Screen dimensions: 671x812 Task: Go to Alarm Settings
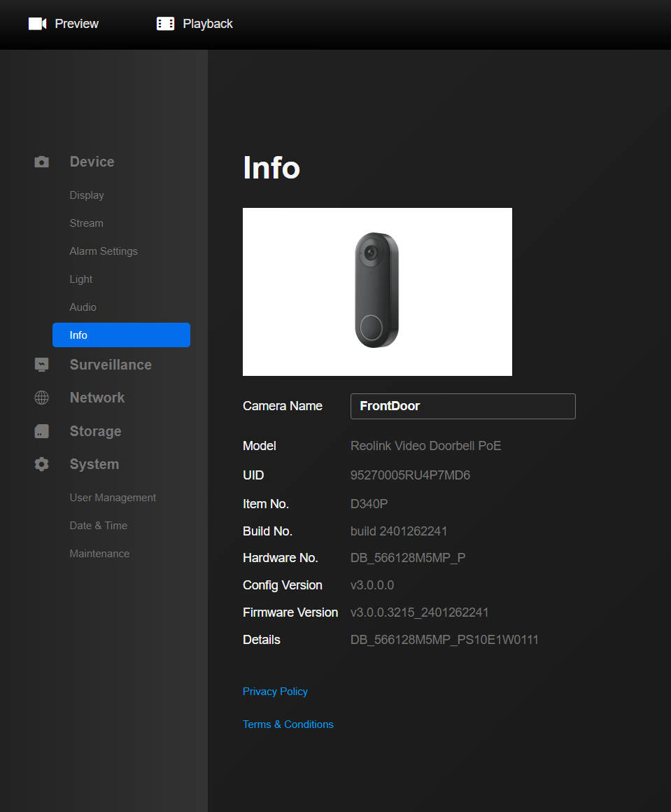point(103,251)
